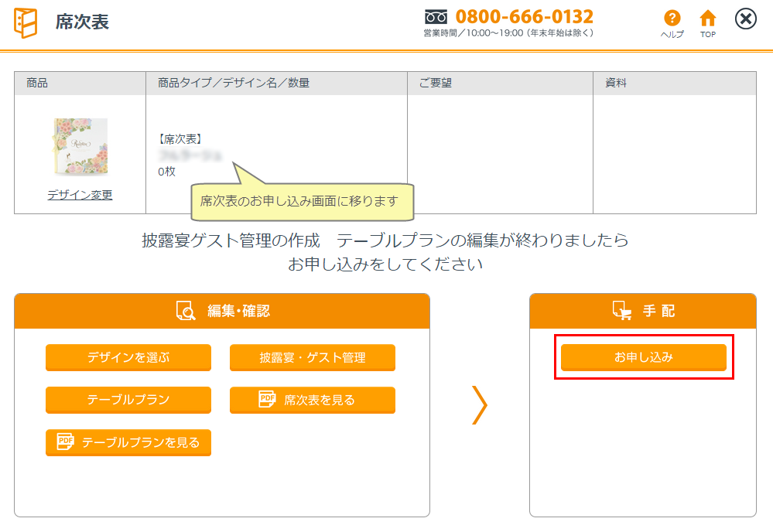Screen dimensions: 773x532
Task: Click the yellow お申し込み画面 tooltip bubble
Action: pos(303,201)
